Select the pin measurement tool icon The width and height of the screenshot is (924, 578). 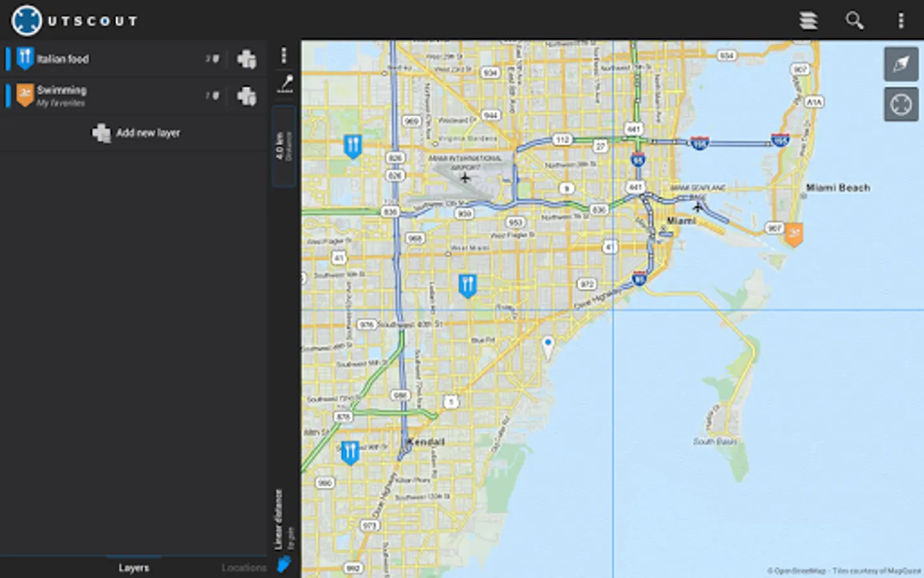(285, 84)
